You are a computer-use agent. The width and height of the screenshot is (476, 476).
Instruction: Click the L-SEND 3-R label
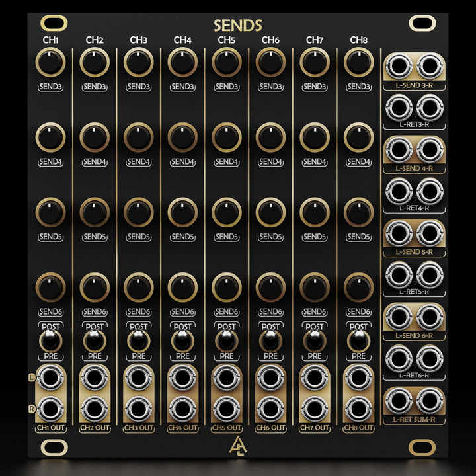click(414, 85)
